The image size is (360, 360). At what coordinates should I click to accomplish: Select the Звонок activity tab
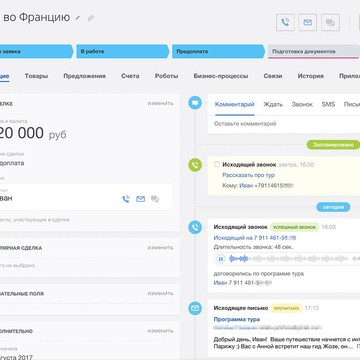point(302,104)
